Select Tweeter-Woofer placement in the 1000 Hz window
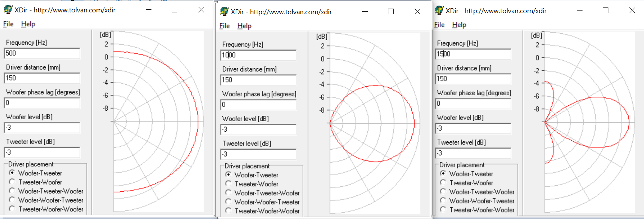 point(252,184)
